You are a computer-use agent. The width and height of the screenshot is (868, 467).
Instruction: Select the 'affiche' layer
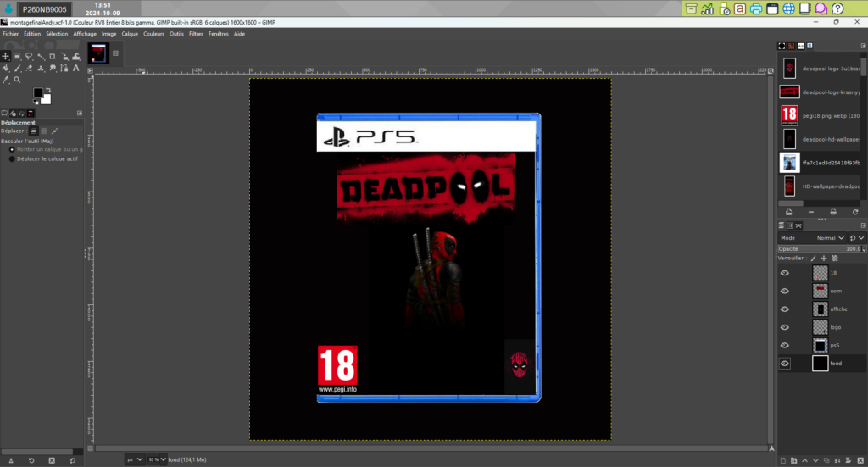(837, 309)
